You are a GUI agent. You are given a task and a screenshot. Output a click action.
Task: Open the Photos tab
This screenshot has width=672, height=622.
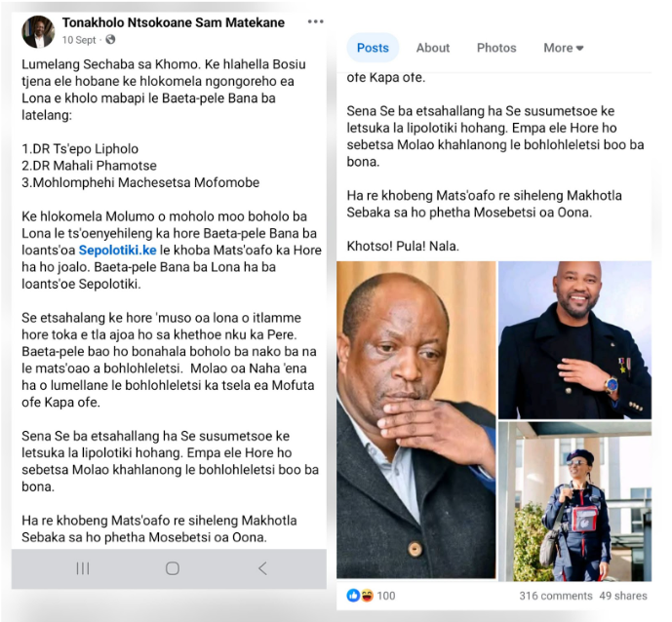496,48
